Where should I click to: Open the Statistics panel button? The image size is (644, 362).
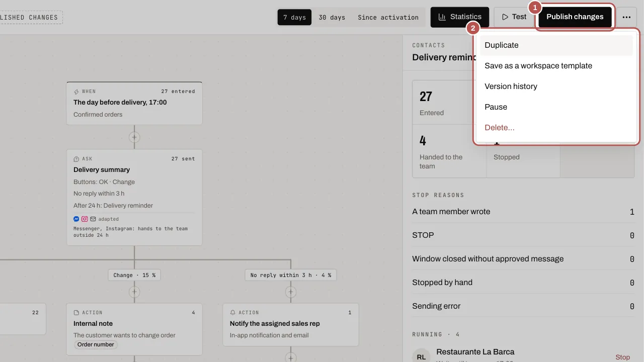[x=460, y=17]
